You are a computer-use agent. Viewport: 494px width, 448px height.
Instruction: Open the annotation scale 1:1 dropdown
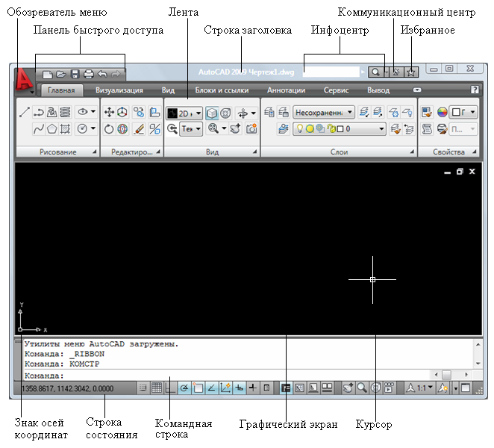(420, 388)
